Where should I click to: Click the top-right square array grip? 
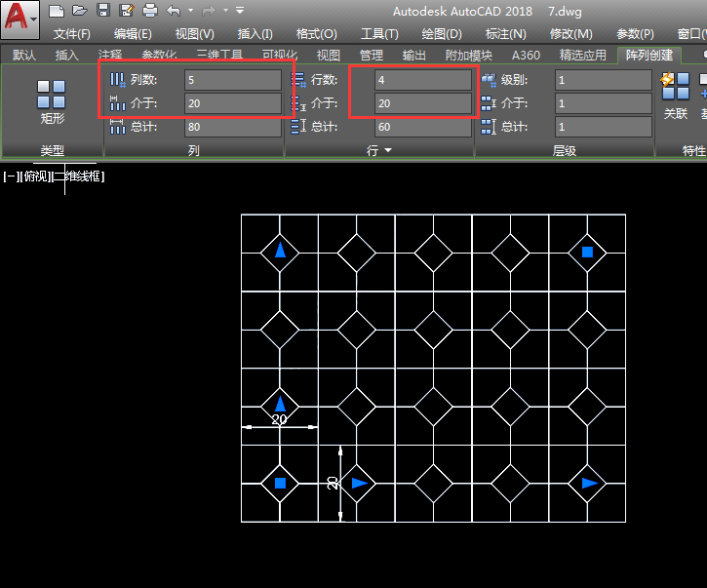(x=587, y=252)
